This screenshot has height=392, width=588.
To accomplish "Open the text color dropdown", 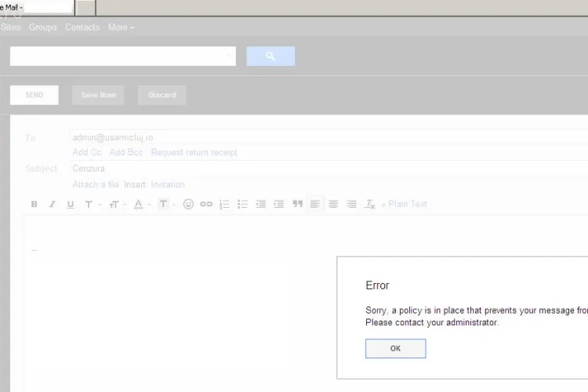I will click(x=140, y=205).
